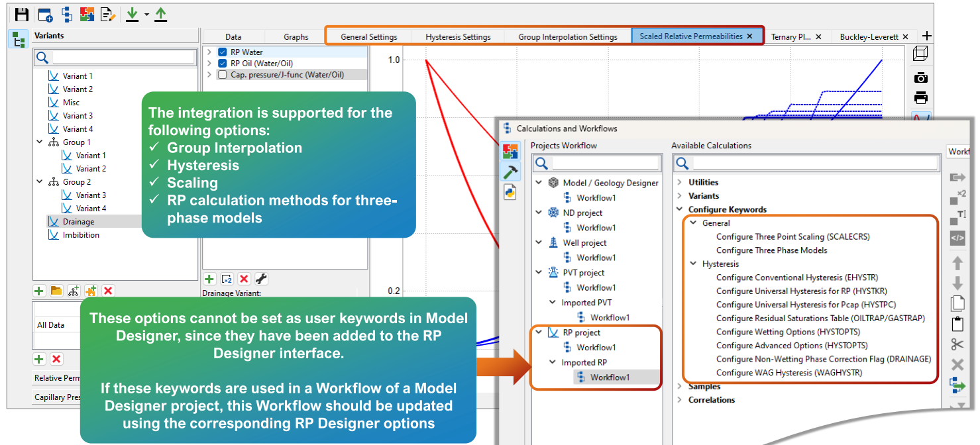Click the duplicate x2 icon under curves list

click(227, 279)
